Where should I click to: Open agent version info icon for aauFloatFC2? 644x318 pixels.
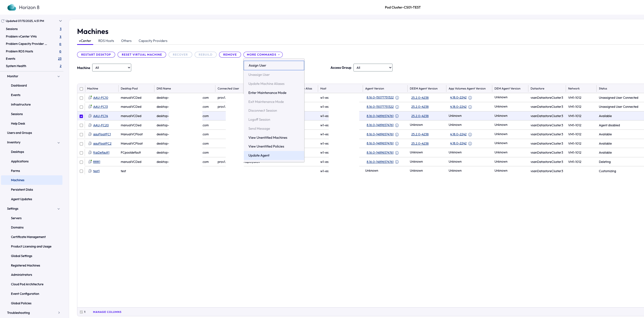(397, 143)
